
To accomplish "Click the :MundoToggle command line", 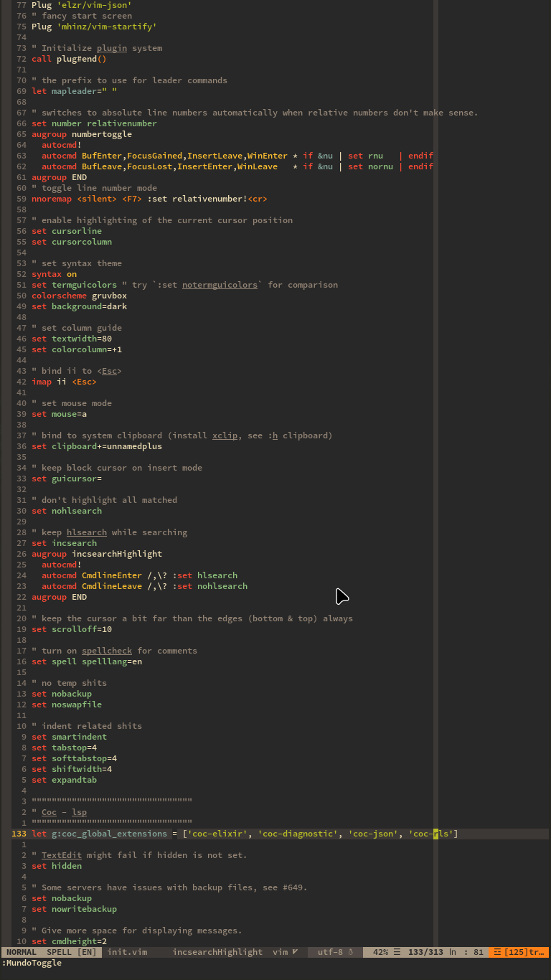I will [x=32, y=963].
